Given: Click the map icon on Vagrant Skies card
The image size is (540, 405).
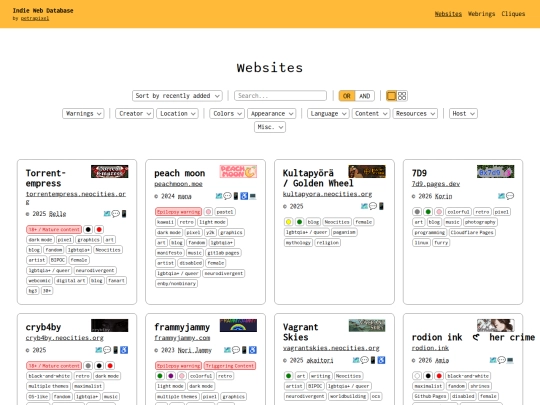Looking at the screenshot, I should coord(356,361).
